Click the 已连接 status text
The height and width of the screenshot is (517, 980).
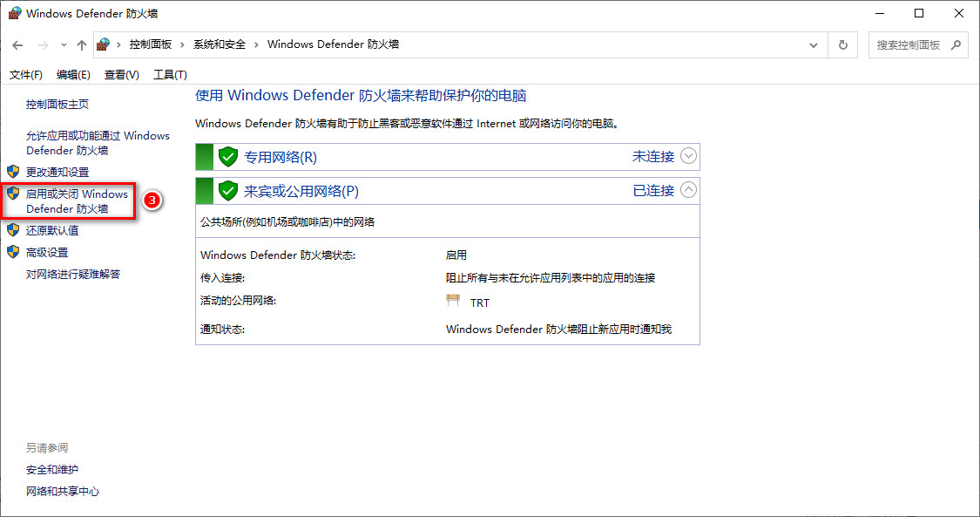tap(653, 190)
